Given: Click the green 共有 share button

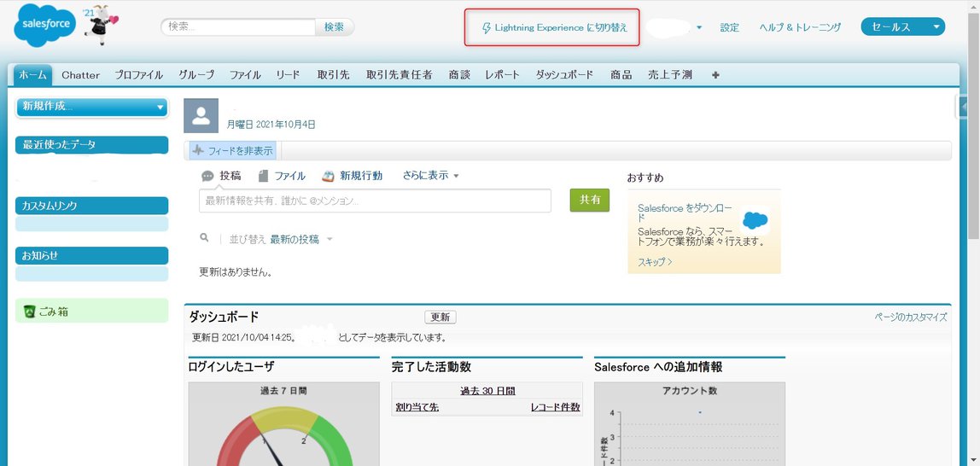Looking at the screenshot, I should (589, 200).
